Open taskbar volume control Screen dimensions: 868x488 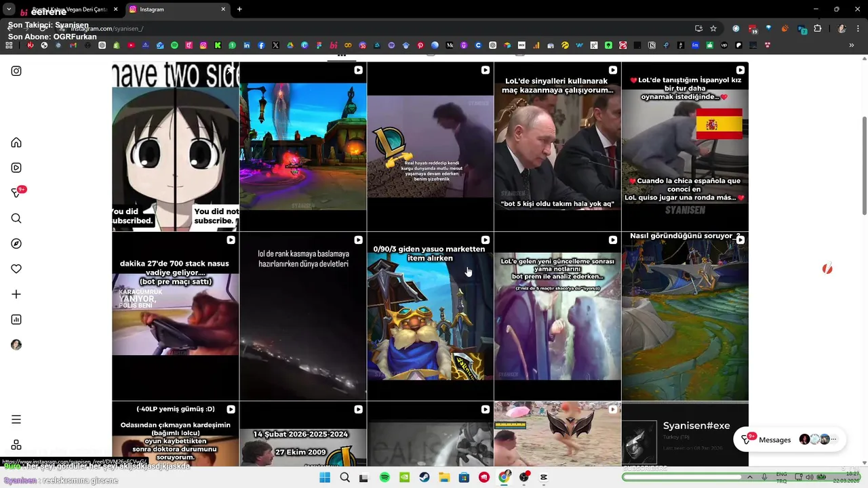(x=809, y=477)
